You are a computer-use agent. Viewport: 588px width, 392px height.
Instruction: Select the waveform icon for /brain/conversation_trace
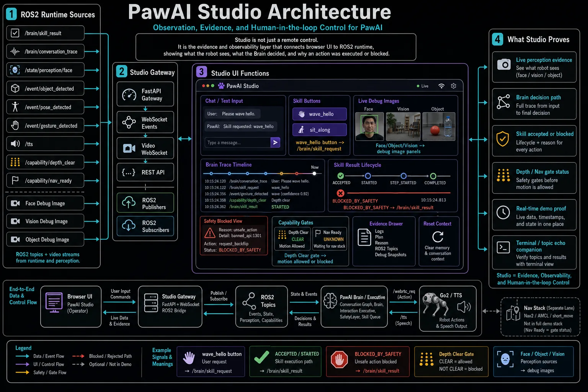coord(15,51)
